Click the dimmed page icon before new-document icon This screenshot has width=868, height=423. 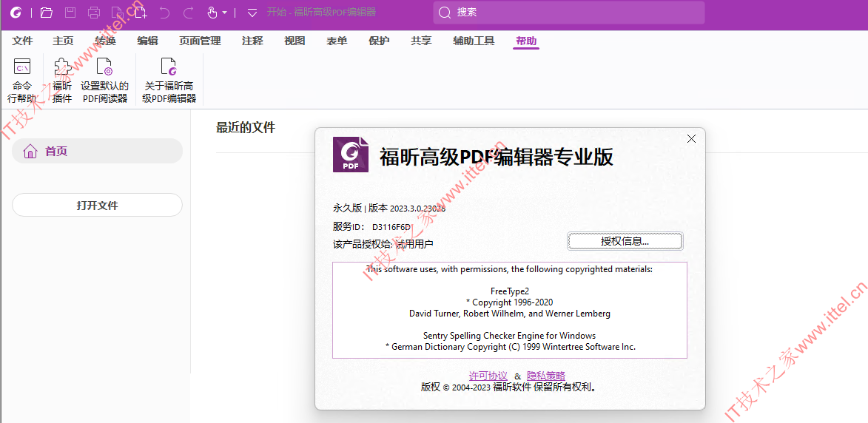coord(116,12)
